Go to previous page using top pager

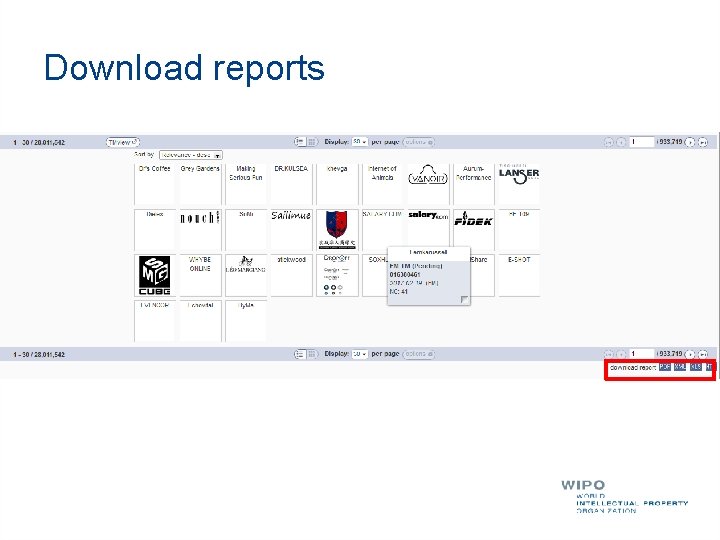pyautogui.click(x=621, y=142)
